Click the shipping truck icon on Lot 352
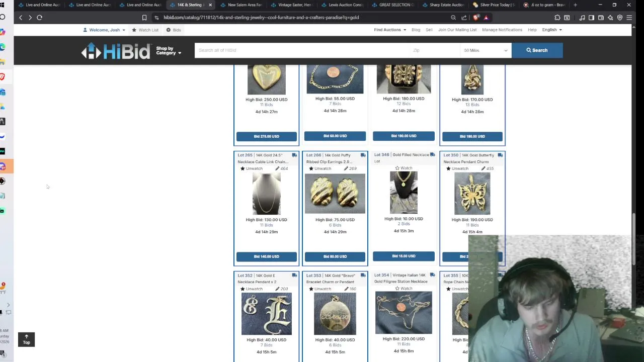This screenshot has width=644, height=362. 294,276
